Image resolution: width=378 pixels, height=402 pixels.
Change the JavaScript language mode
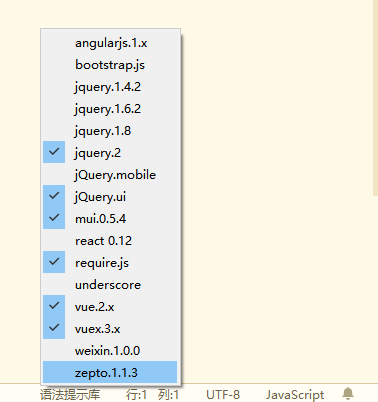click(x=295, y=395)
